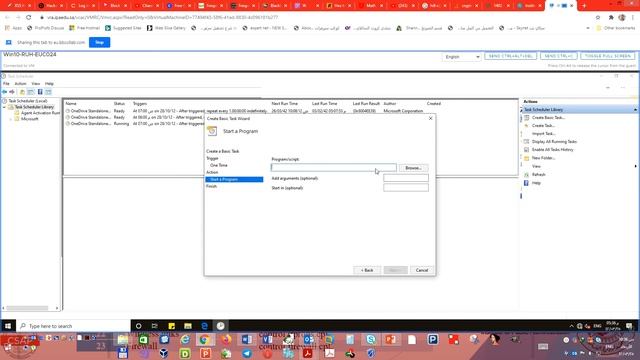Click inside the Program/script text field
The width and height of the screenshot is (640, 360).
(x=333, y=168)
